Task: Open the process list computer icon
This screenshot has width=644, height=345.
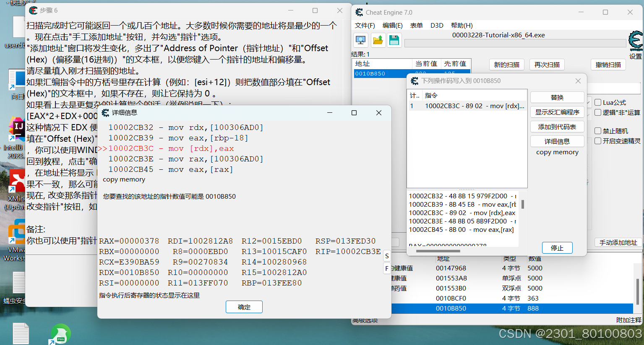Action: point(360,40)
